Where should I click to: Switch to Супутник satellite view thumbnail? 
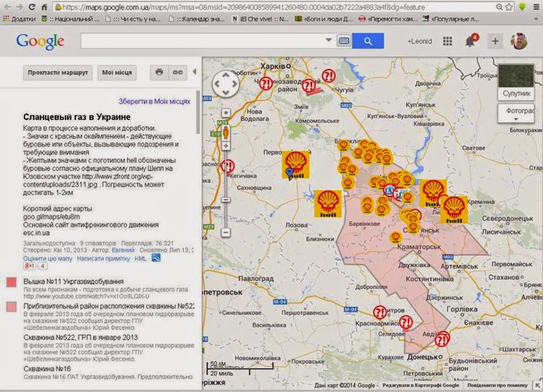coord(516,81)
